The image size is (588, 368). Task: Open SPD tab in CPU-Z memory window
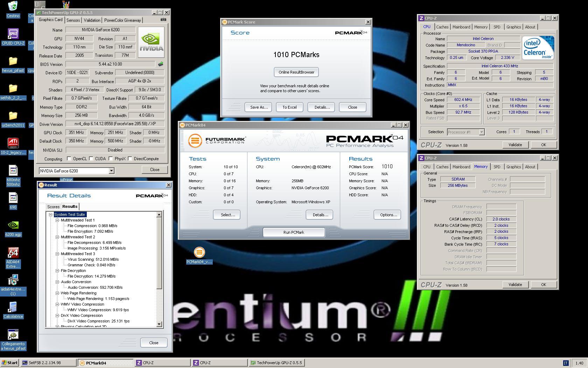coord(497,167)
